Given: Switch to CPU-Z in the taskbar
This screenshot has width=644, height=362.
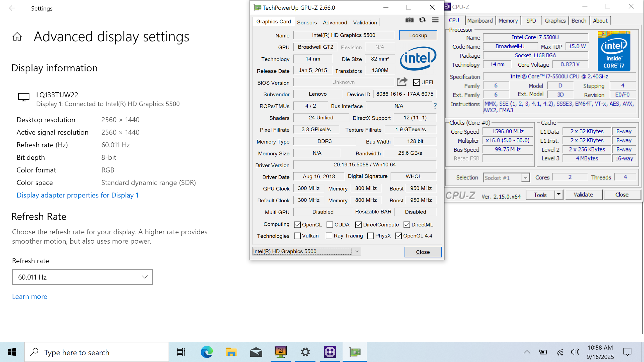Looking at the screenshot, I should coord(330,352).
